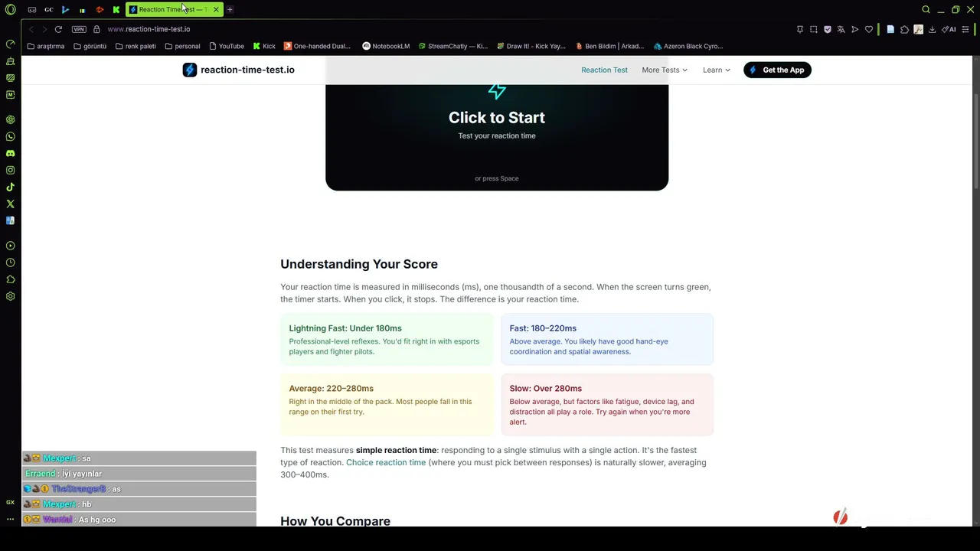
Task: Follow the Choice reaction time link
Action: click(x=386, y=462)
